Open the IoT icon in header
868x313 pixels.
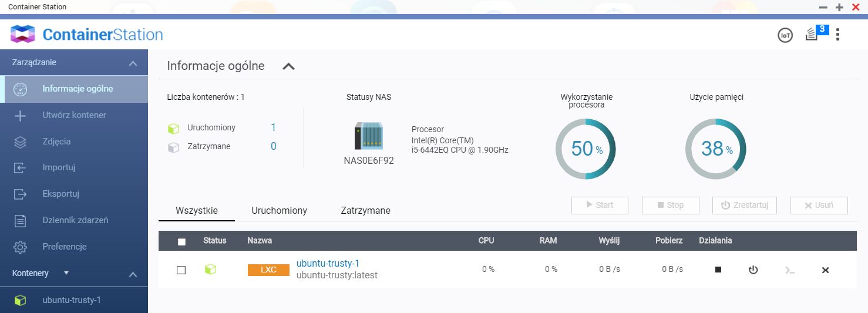(785, 35)
